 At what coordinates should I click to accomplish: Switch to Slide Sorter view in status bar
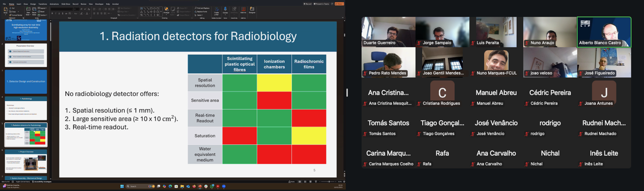(305, 181)
